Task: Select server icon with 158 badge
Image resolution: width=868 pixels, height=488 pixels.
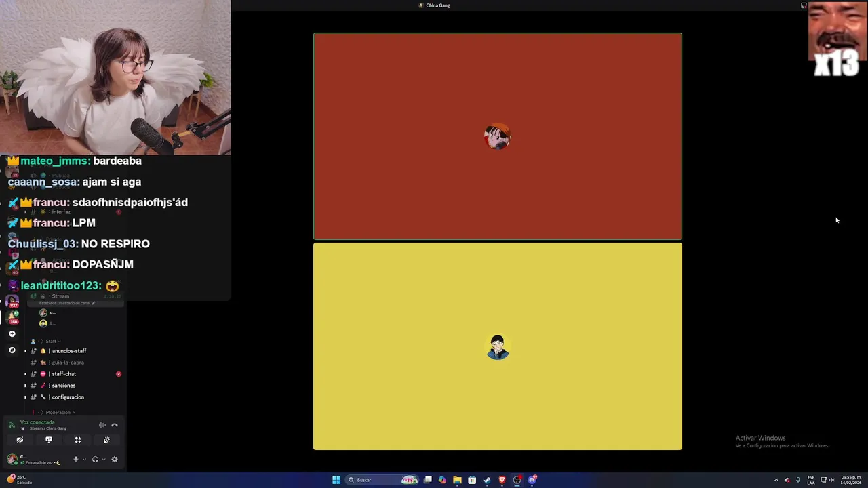Action: point(12,317)
